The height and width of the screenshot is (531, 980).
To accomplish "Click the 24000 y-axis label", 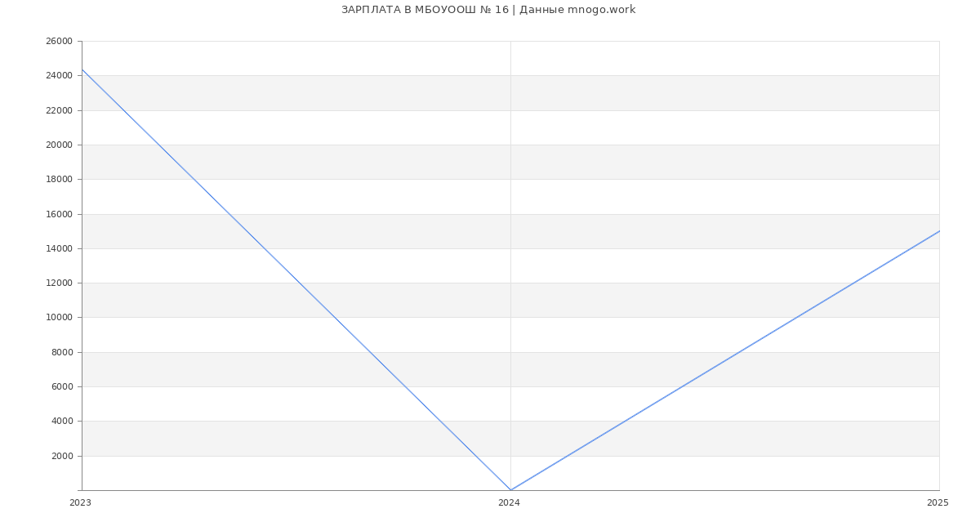I will coord(59,76).
